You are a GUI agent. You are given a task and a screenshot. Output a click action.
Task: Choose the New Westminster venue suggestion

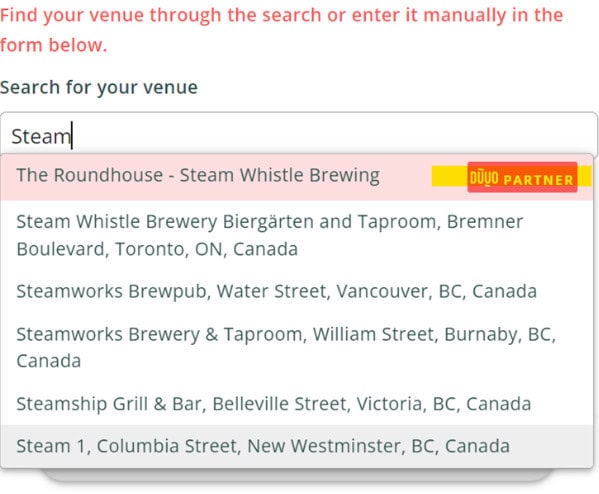point(297,446)
